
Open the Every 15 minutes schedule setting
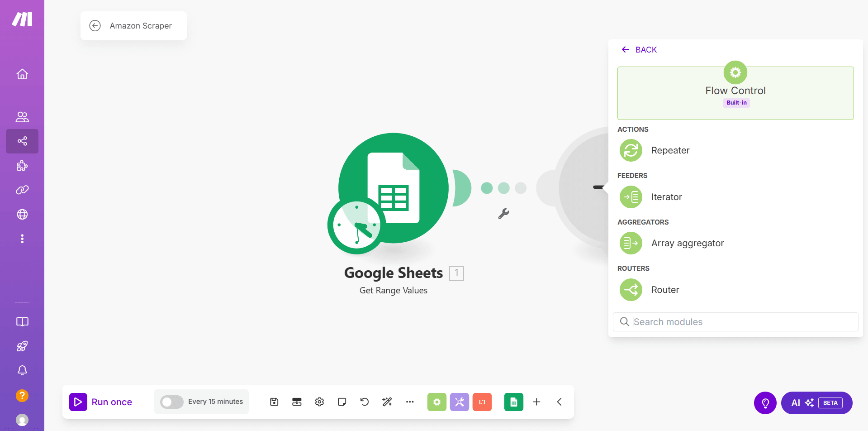[215, 402]
